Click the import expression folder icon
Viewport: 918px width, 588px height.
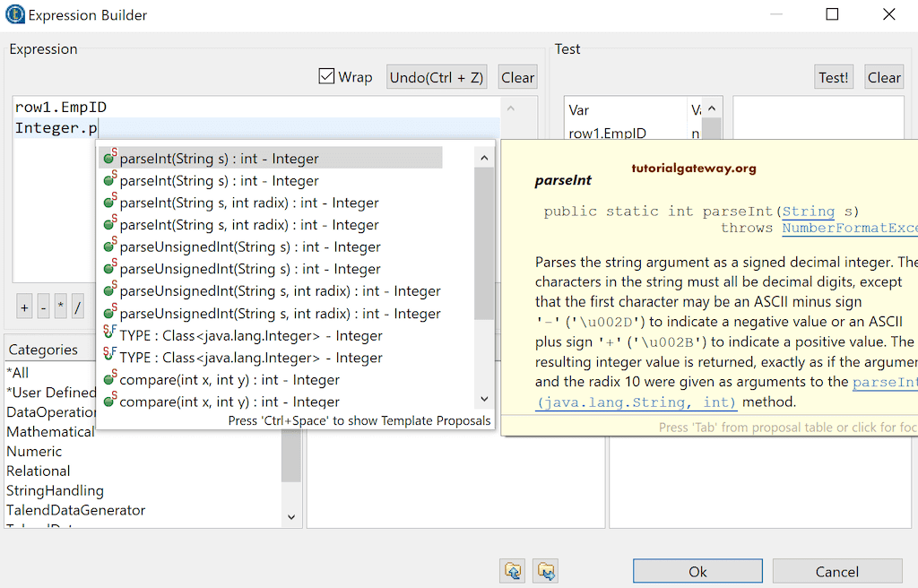coord(511,571)
